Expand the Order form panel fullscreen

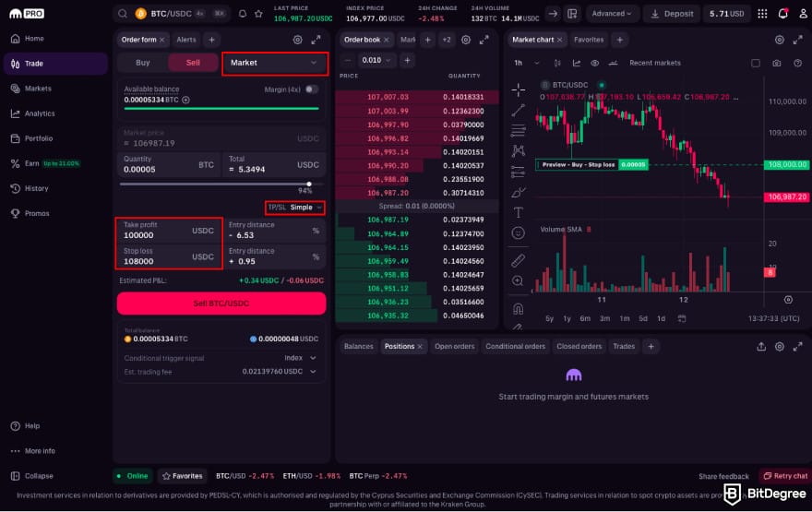coord(316,40)
